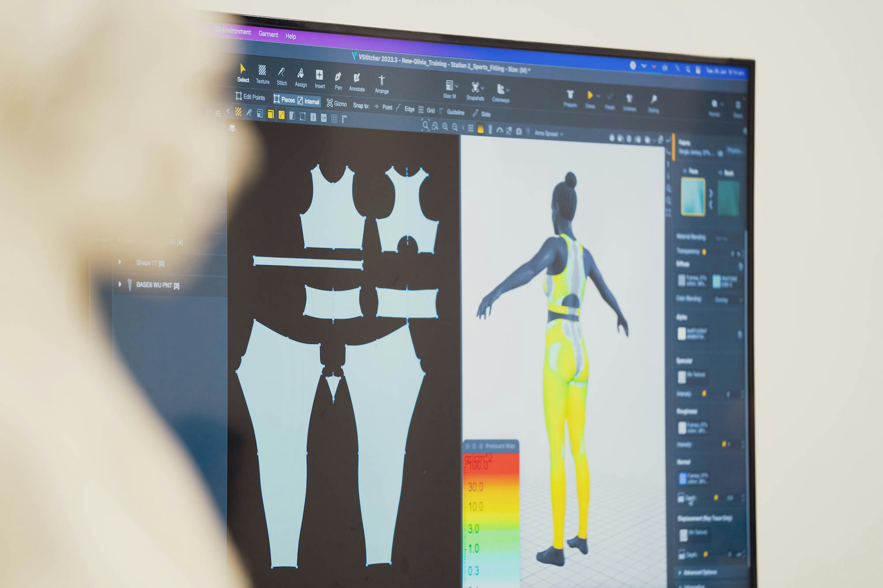Viewport: 883px width, 588px height.
Task: Expand the Shape 17 tree item
Action: [120, 262]
